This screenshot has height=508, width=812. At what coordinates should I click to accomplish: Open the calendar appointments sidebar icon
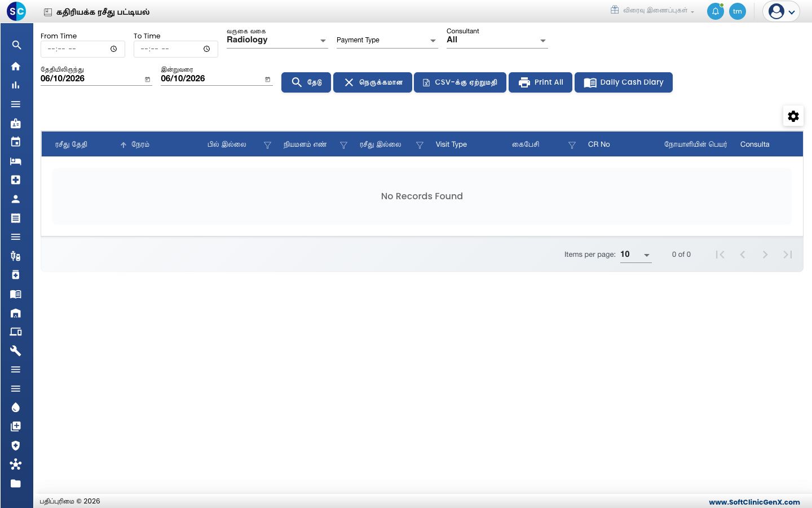click(16, 142)
